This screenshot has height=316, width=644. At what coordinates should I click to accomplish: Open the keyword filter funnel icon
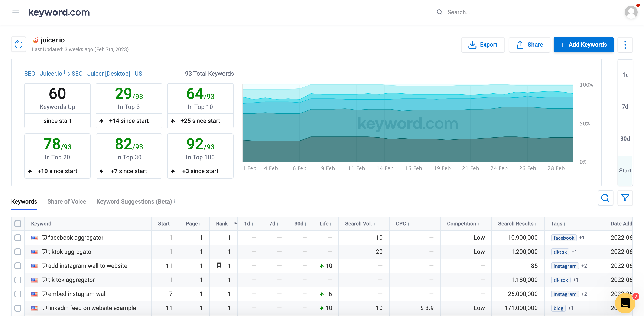click(625, 198)
